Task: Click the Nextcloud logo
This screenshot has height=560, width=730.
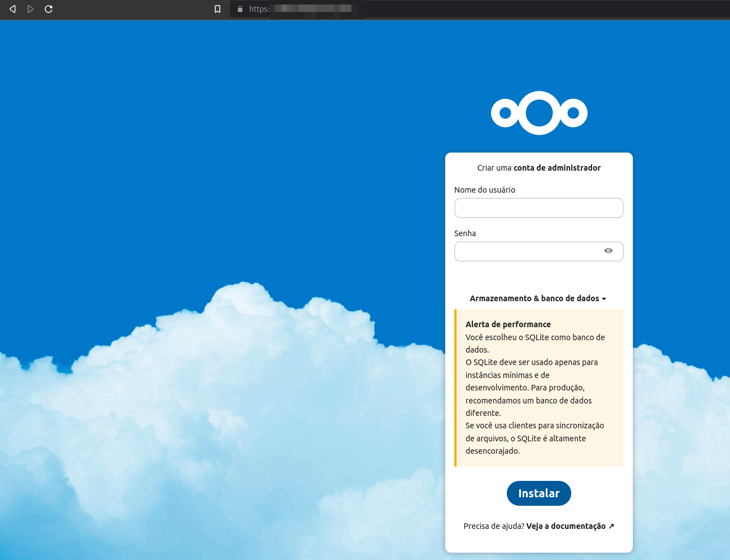Action: point(539,113)
